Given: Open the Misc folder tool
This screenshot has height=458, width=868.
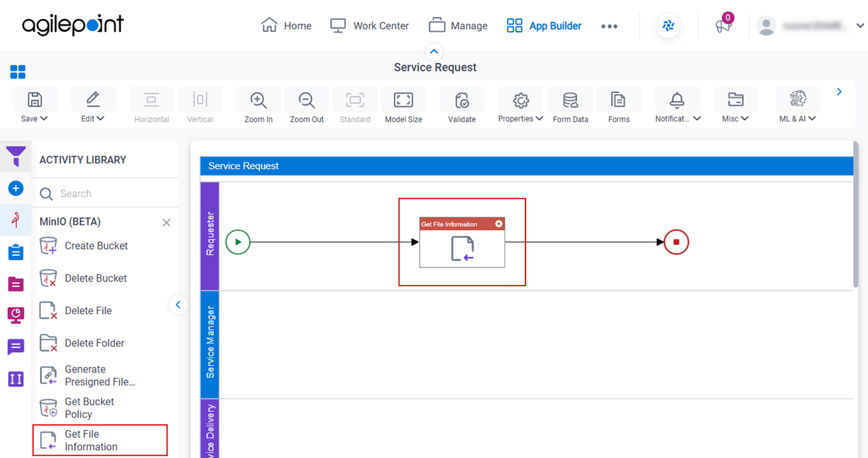Looking at the screenshot, I should (x=735, y=100).
